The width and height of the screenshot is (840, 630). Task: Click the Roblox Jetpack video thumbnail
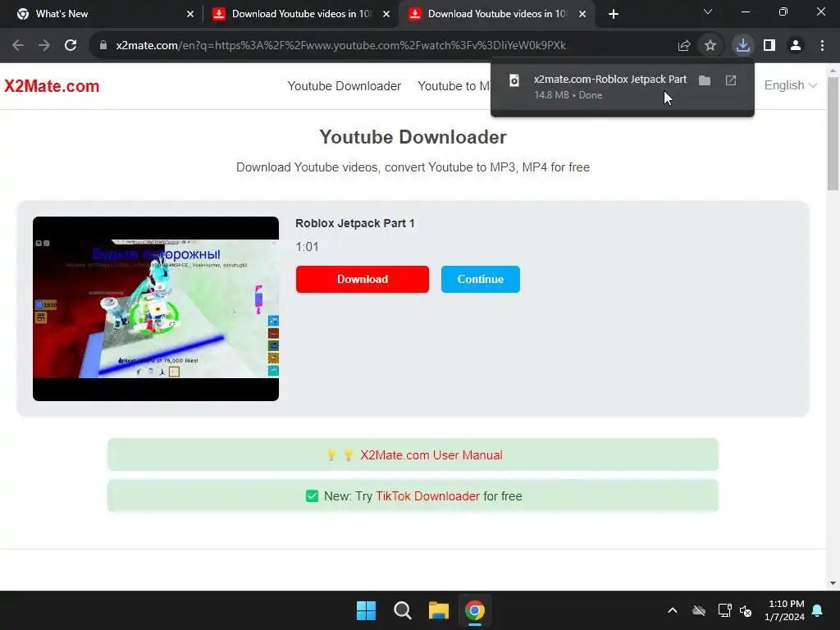click(x=156, y=308)
